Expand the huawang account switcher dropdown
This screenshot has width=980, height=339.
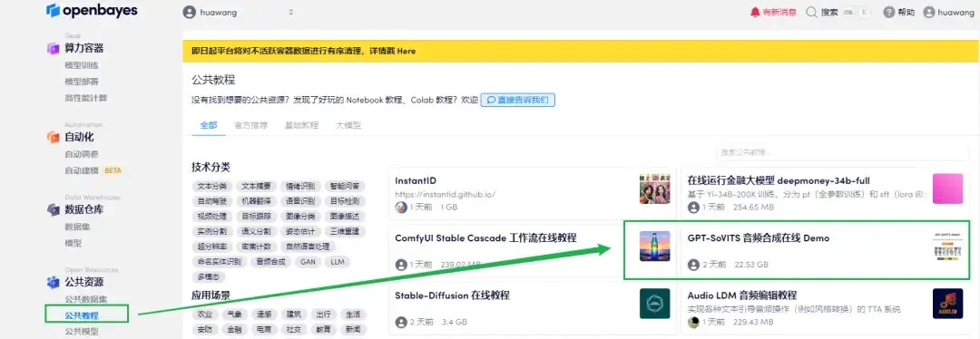click(238, 12)
